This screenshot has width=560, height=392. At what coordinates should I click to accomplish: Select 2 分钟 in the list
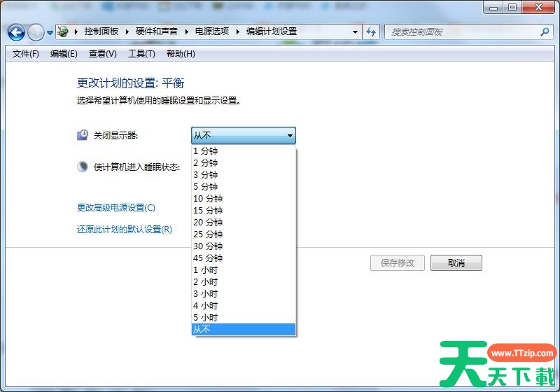click(244, 163)
